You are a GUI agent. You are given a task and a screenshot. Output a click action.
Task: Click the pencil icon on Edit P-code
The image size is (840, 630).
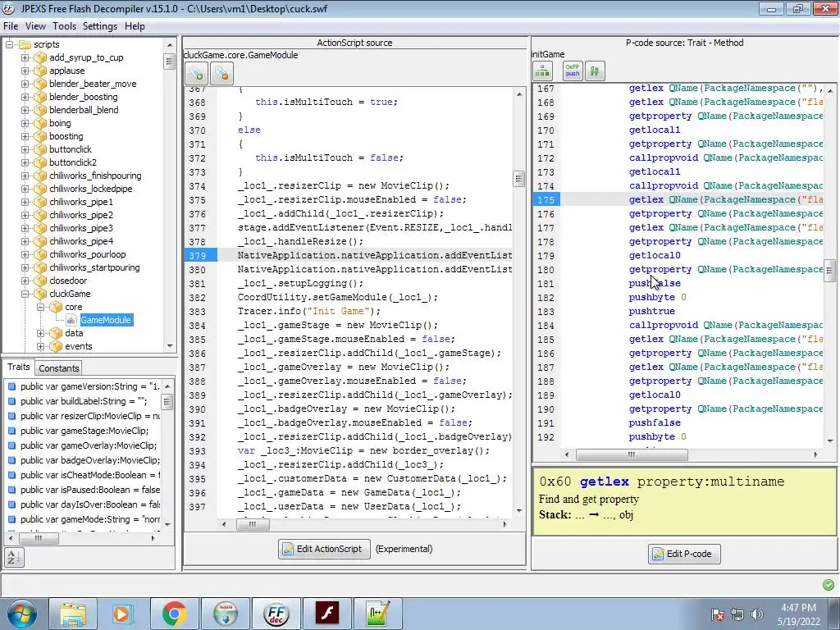(658, 554)
